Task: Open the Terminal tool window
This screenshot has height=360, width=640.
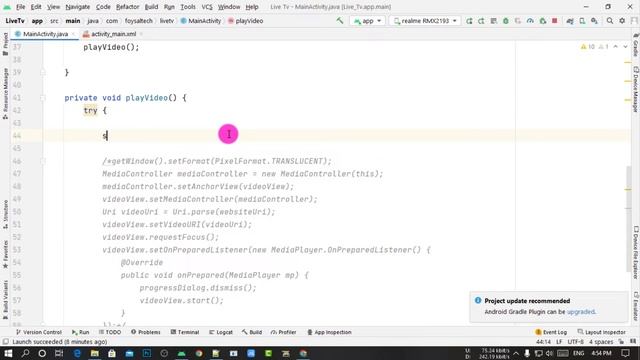Action: tap(184, 332)
